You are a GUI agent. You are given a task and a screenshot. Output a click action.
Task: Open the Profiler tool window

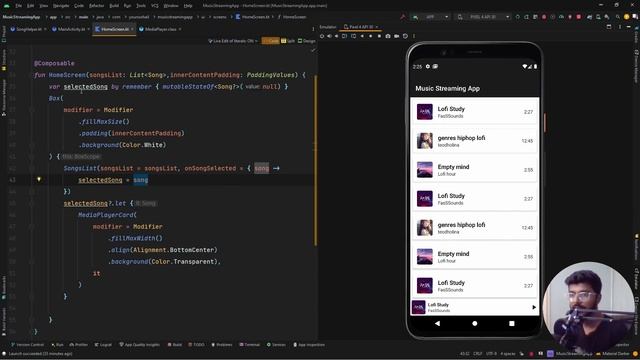click(x=78, y=344)
